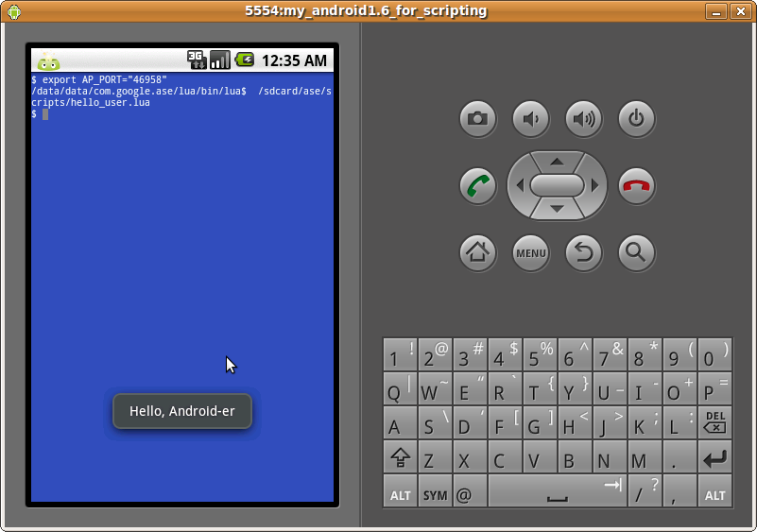Click the 4 $ number key
The image size is (757, 532).
(x=505, y=354)
